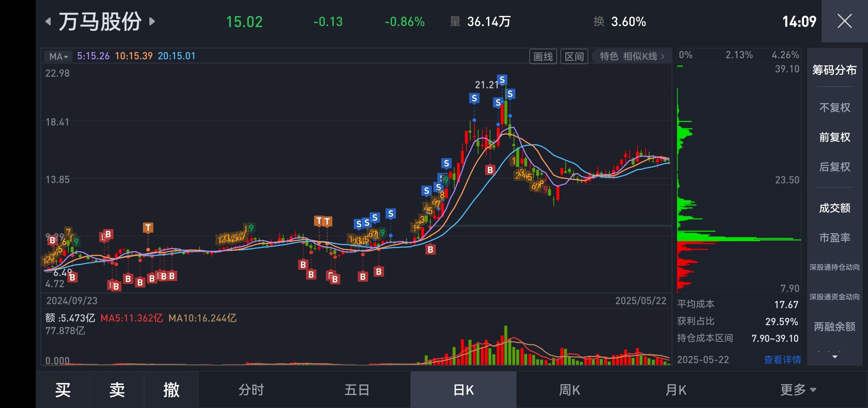Image resolution: width=868 pixels, height=408 pixels.
Task: Select 两融余额 indicator
Action: (834, 327)
